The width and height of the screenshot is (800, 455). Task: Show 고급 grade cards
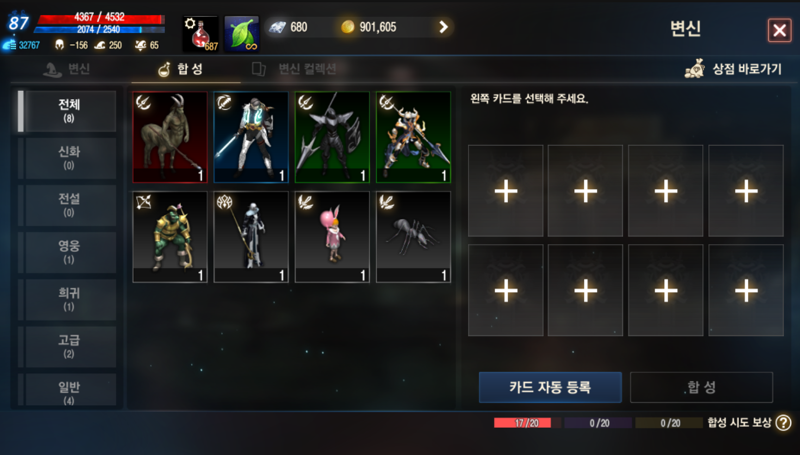point(69,346)
